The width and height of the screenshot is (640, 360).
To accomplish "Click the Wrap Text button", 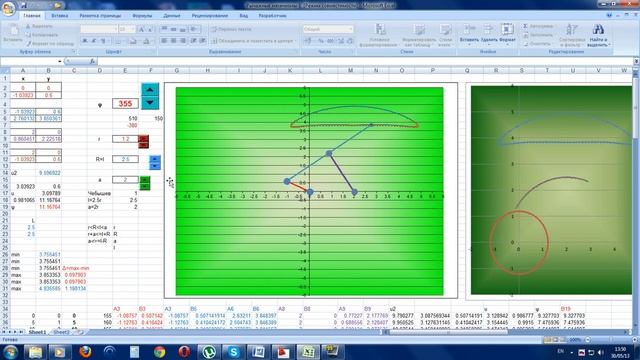I will click(231, 29).
